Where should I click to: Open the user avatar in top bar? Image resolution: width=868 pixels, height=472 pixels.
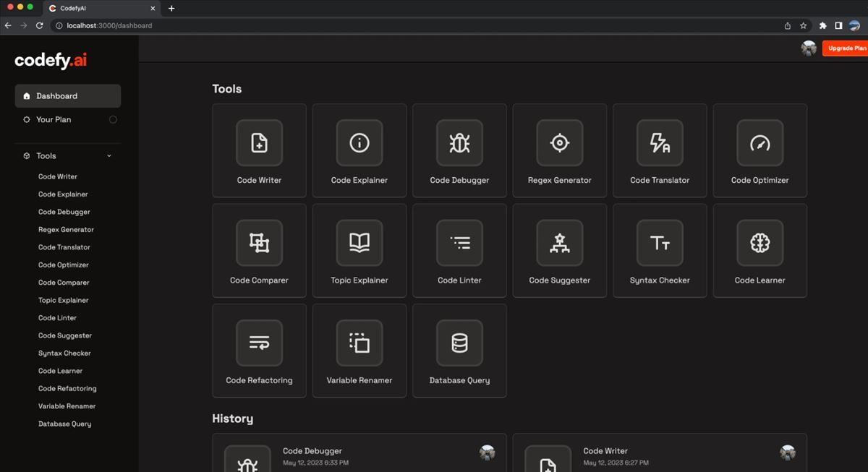coord(809,48)
